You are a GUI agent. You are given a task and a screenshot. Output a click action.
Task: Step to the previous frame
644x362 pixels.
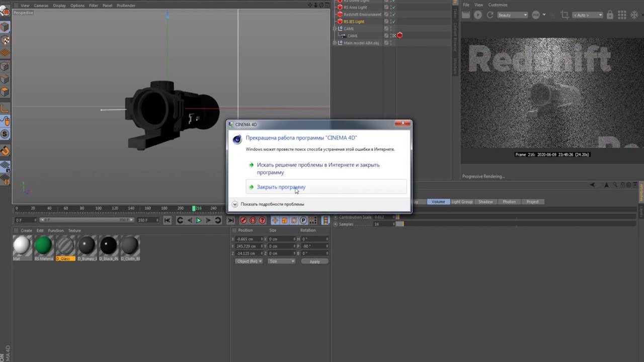(x=190, y=220)
